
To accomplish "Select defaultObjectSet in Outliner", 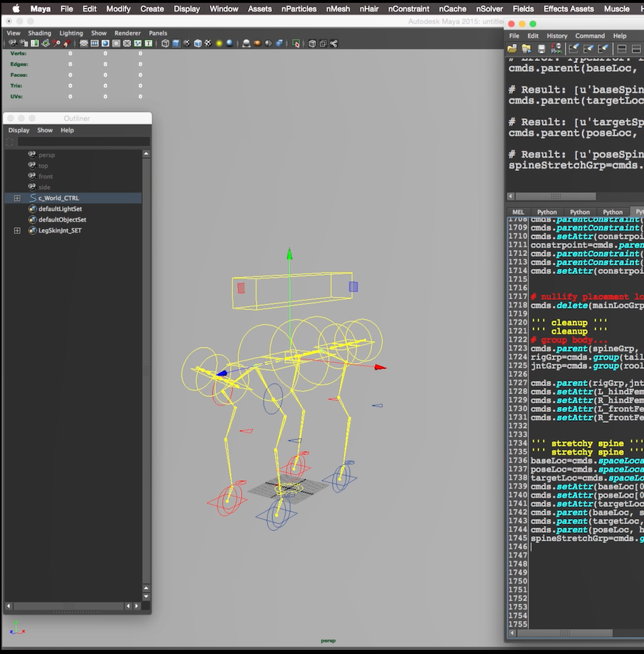I will pyautogui.click(x=62, y=220).
